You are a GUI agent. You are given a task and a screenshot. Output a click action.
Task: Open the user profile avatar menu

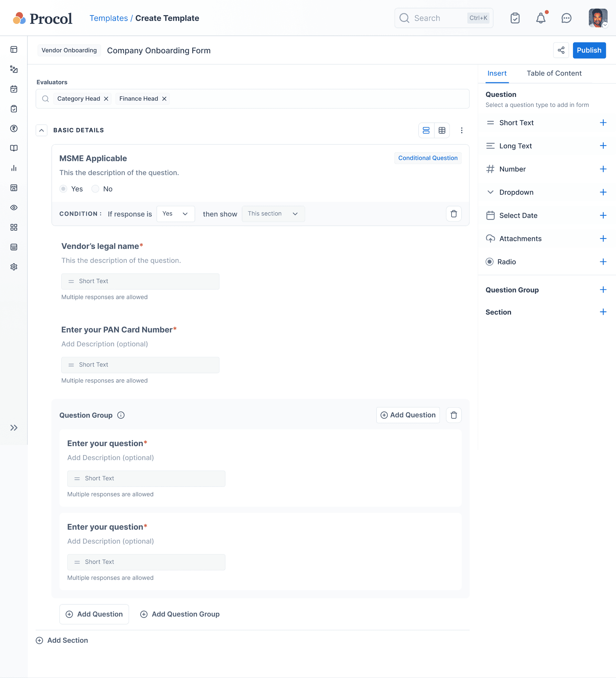[x=598, y=18]
